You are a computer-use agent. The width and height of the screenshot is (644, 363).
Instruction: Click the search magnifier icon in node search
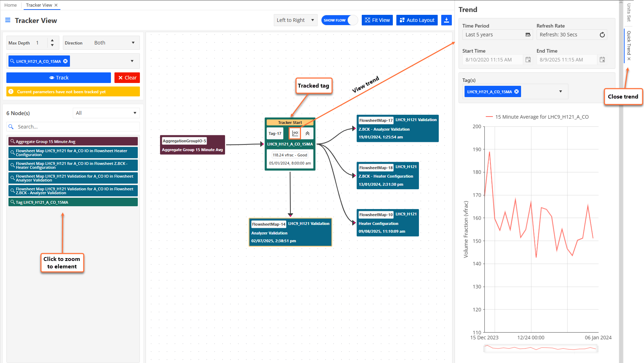(11, 127)
